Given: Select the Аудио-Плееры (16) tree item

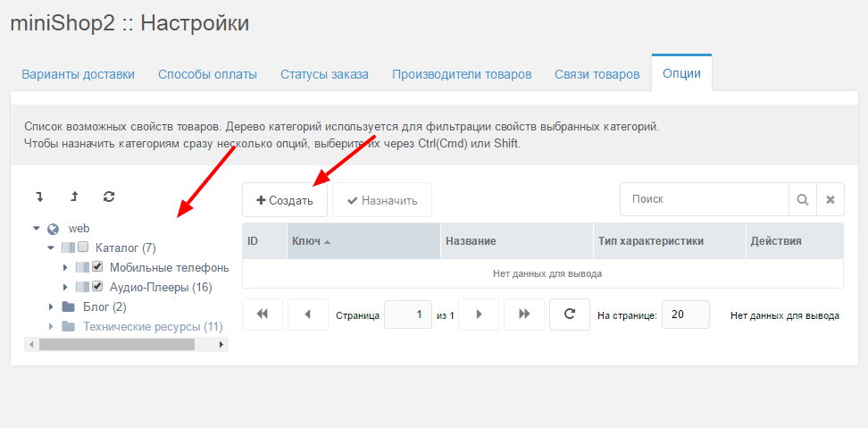Looking at the screenshot, I should click(x=161, y=288).
